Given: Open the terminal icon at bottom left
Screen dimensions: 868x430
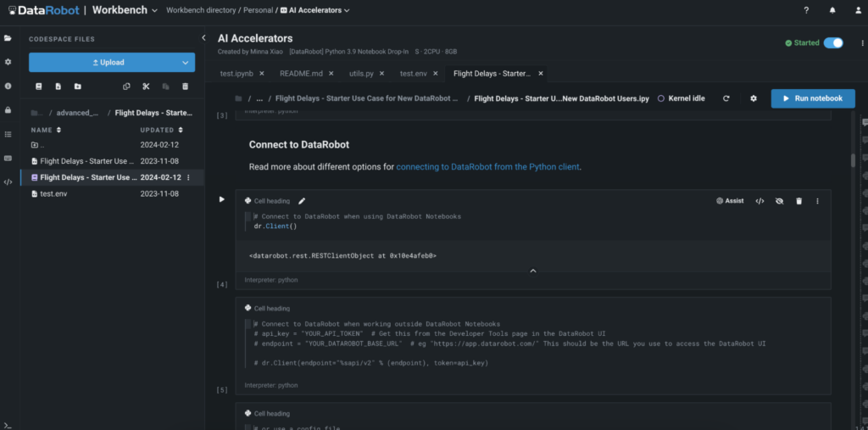Looking at the screenshot, I should (x=7, y=424).
